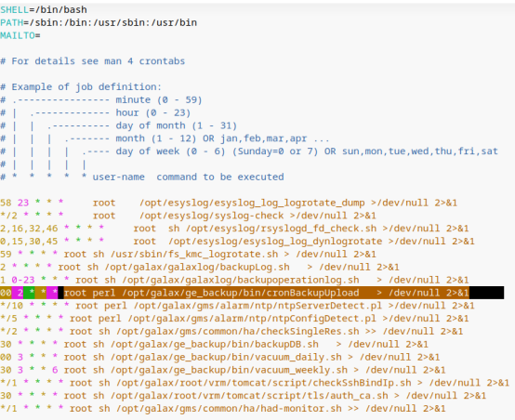Click the vacuum_daily.sh cron line
The width and height of the screenshot is (515, 420).
tap(220, 357)
